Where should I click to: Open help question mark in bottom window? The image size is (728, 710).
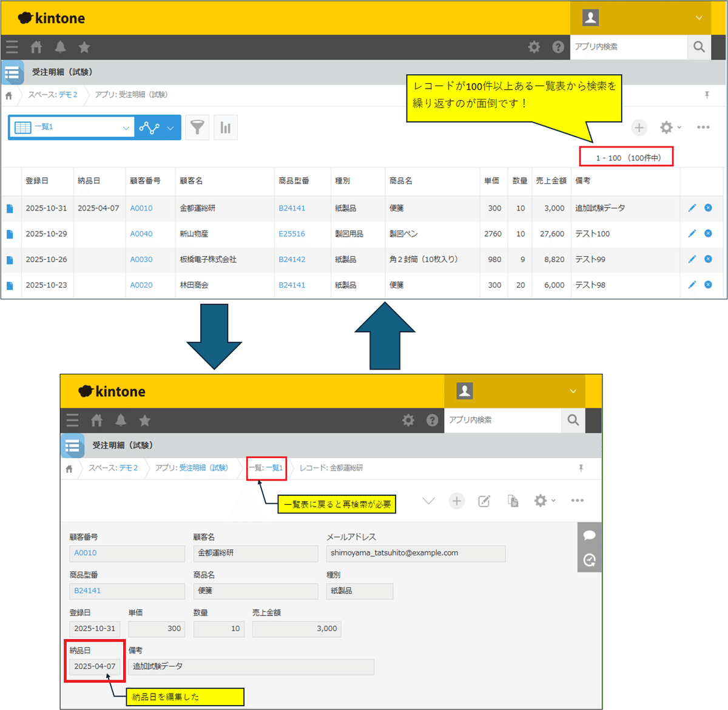click(x=432, y=420)
